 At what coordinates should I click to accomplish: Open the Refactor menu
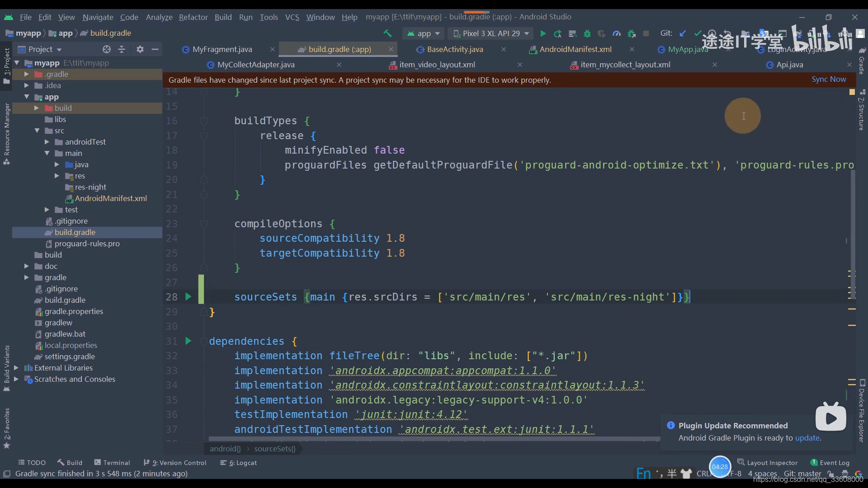pos(193,17)
